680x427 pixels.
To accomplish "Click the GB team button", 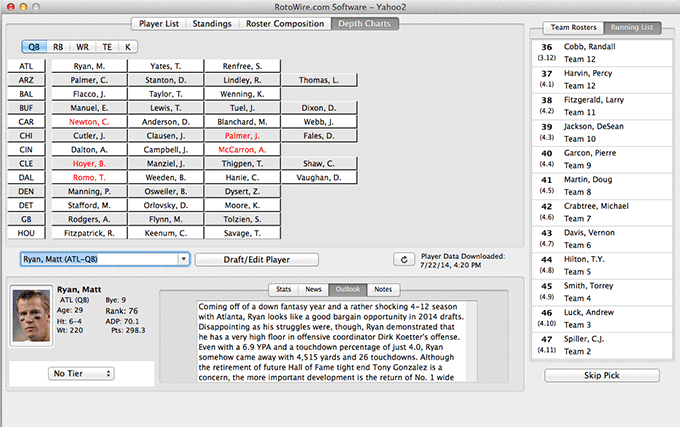I will [x=26, y=219].
